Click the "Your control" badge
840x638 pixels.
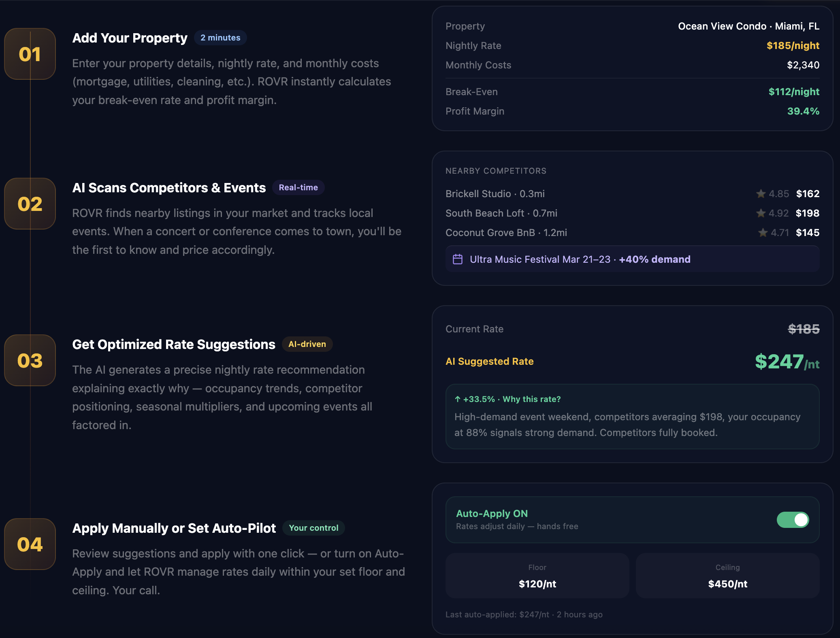(313, 528)
